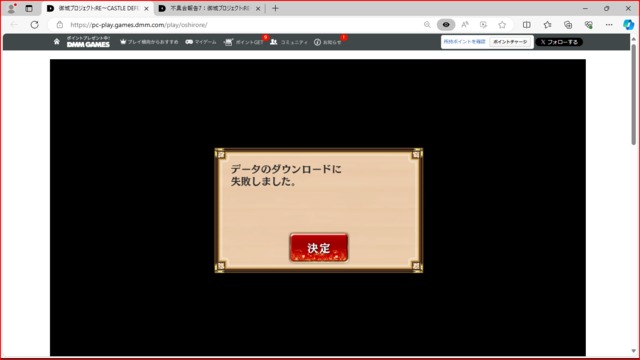
Task: Open the tab actions menu icon
Action: [x=29, y=8]
